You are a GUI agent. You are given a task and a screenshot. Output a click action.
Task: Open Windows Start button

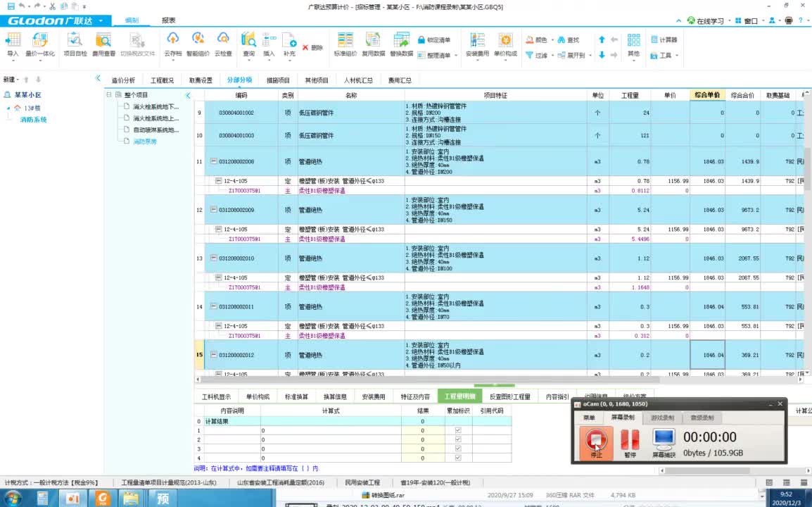coord(13,499)
